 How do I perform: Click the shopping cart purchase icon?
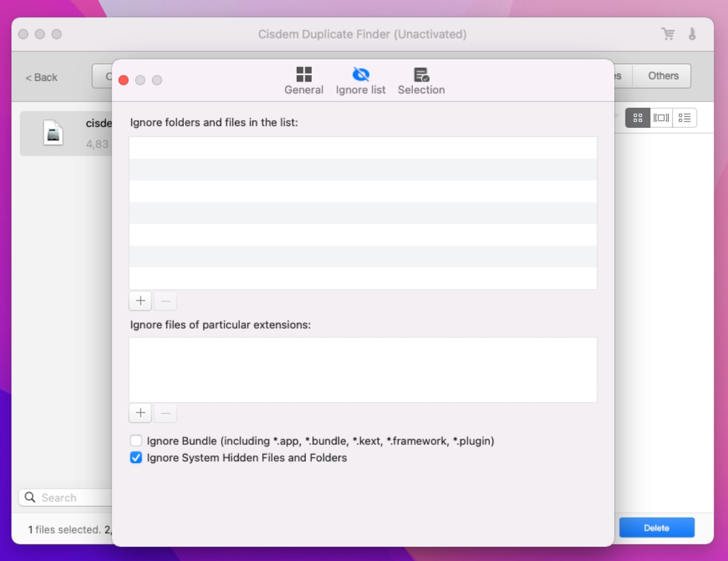pos(667,34)
